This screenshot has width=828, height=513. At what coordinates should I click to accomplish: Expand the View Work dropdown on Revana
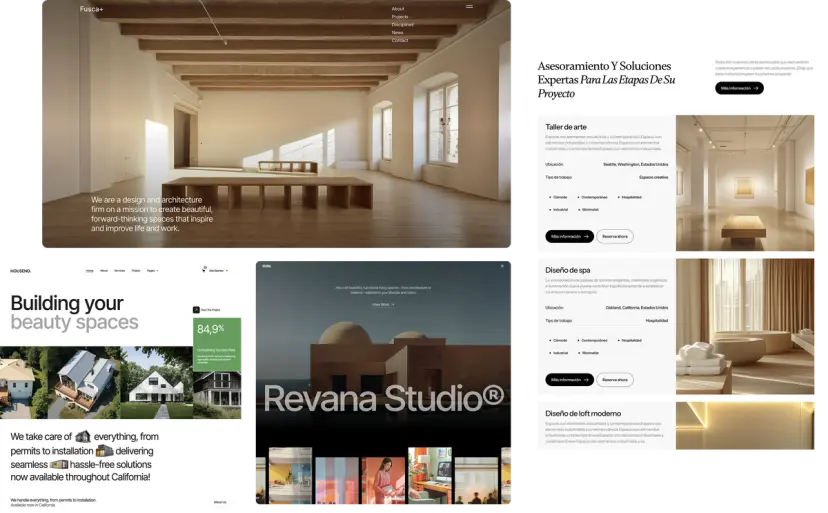point(383,305)
